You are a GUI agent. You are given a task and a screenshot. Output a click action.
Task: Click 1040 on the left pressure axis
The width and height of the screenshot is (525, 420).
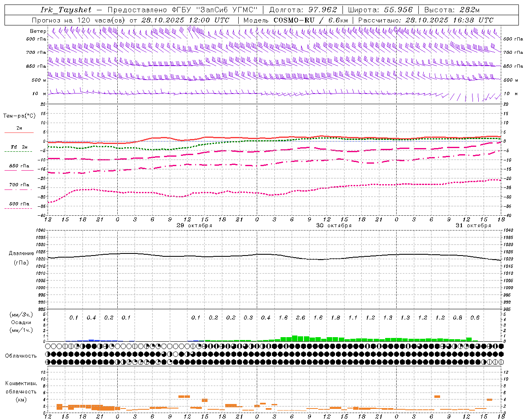click(x=41, y=230)
